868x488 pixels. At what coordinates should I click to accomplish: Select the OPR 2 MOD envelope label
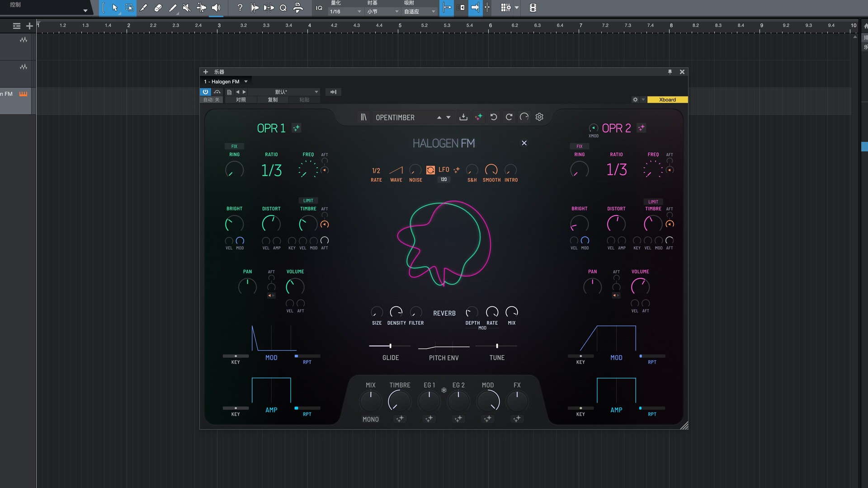pyautogui.click(x=616, y=357)
